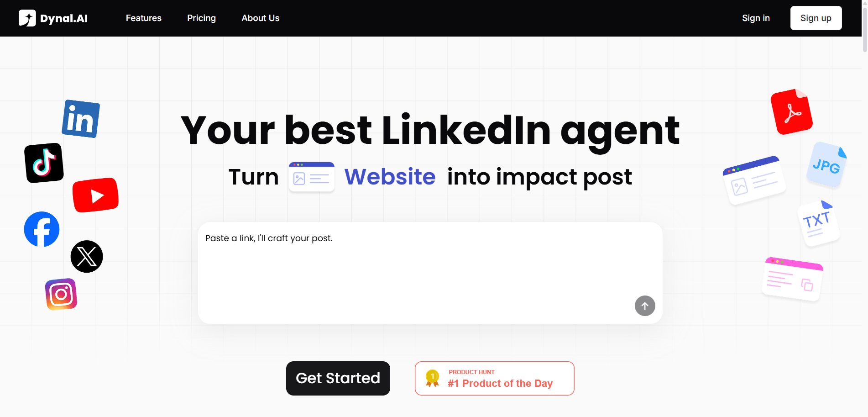Click the LinkedIn icon

pyautogui.click(x=81, y=119)
